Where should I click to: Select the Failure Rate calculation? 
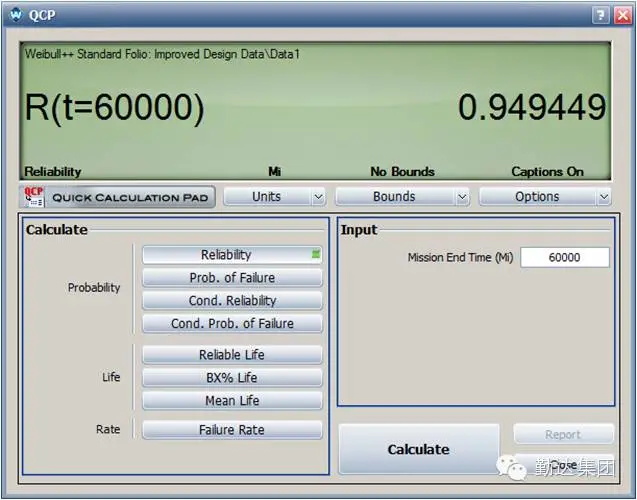[232, 430]
